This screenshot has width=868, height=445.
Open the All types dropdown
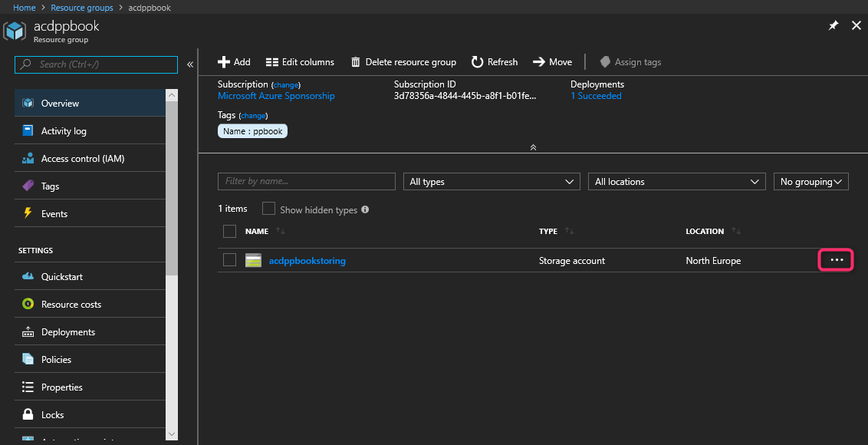tap(492, 182)
